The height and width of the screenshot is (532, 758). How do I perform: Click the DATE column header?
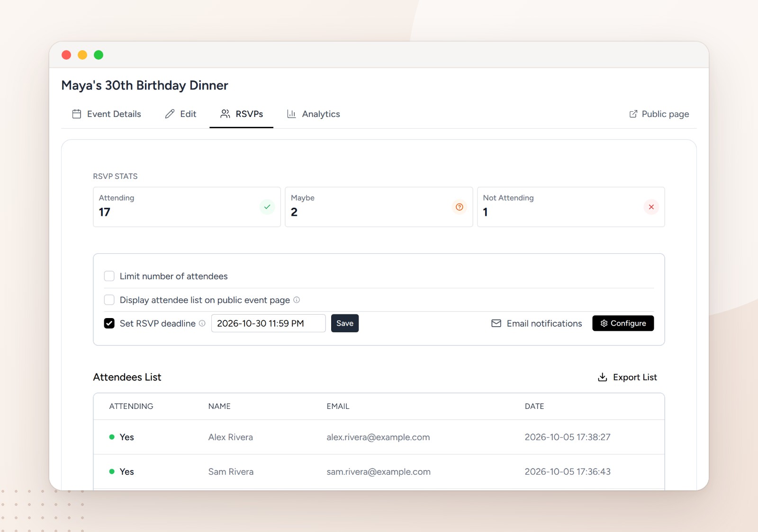534,406
